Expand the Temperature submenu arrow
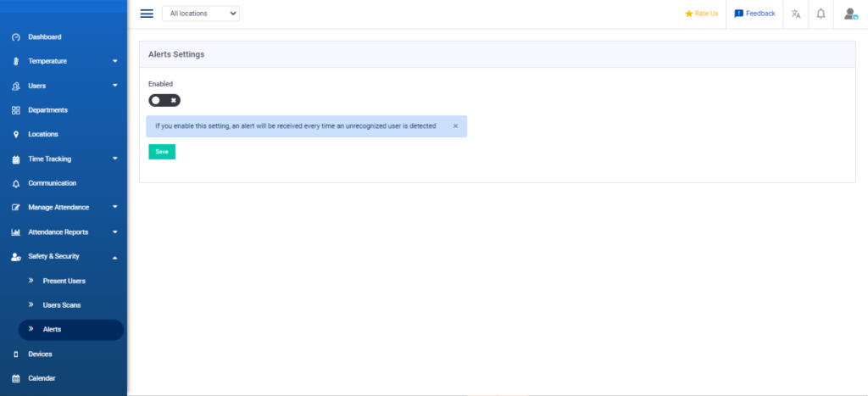868x396 pixels. coord(115,61)
